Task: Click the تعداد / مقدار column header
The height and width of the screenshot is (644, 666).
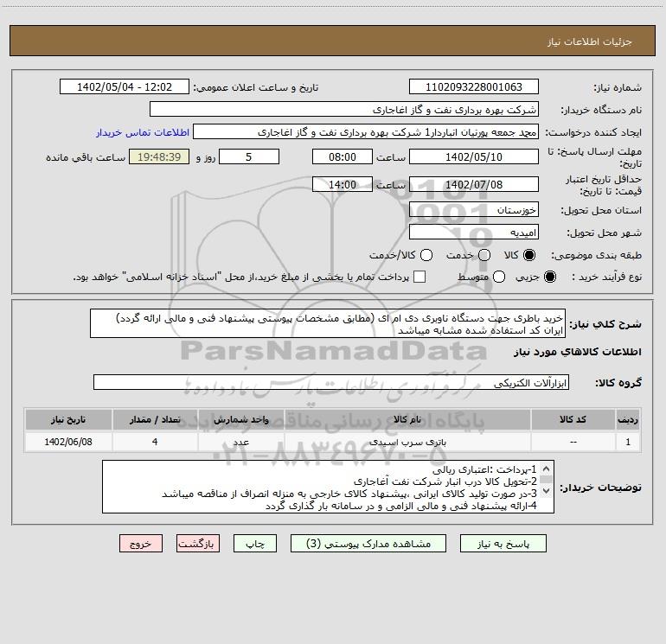Action: 155,419
